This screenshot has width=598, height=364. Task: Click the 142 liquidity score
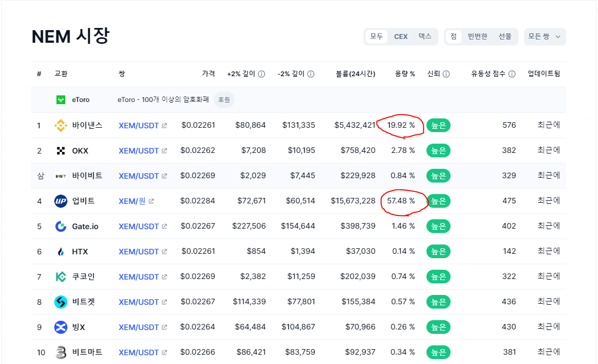point(509,251)
